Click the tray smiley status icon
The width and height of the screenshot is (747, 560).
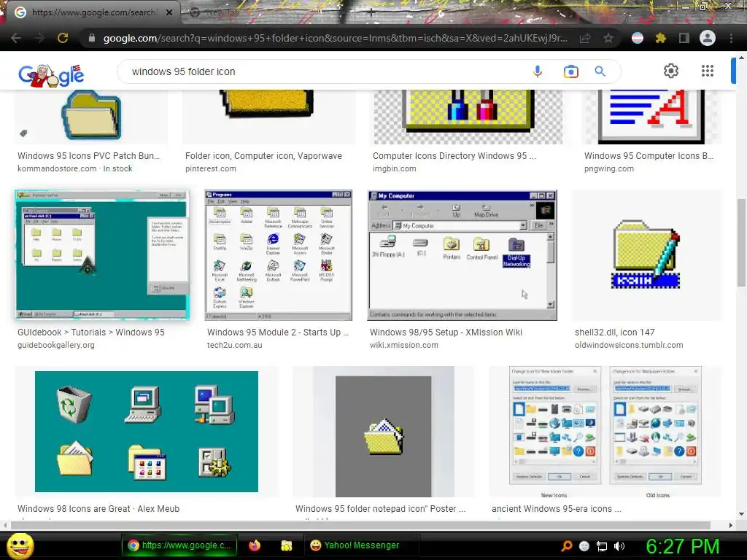click(x=584, y=546)
